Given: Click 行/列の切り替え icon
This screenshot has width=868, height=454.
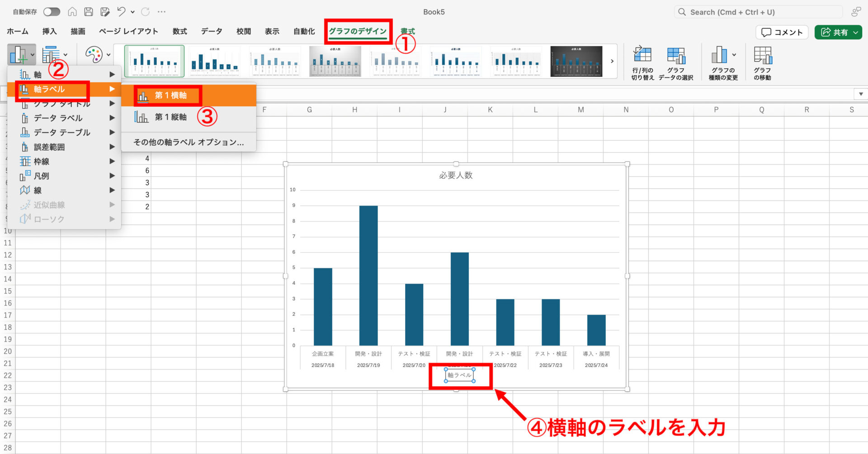Looking at the screenshot, I should (x=642, y=62).
